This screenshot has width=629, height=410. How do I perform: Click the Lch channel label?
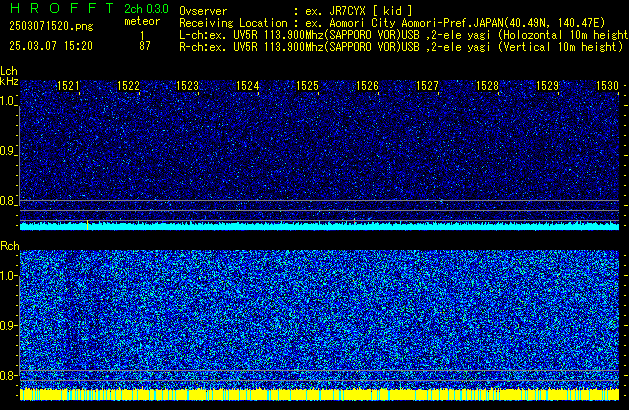9,71
